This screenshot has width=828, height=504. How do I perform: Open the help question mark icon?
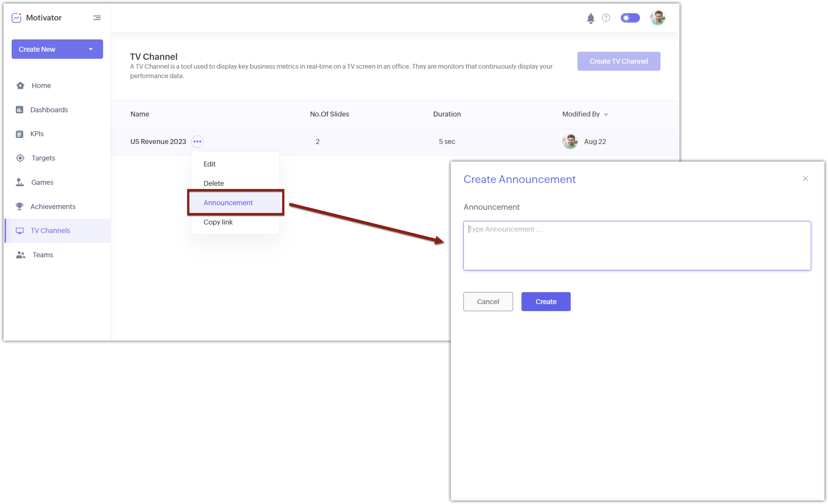click(x=606, y=18)
